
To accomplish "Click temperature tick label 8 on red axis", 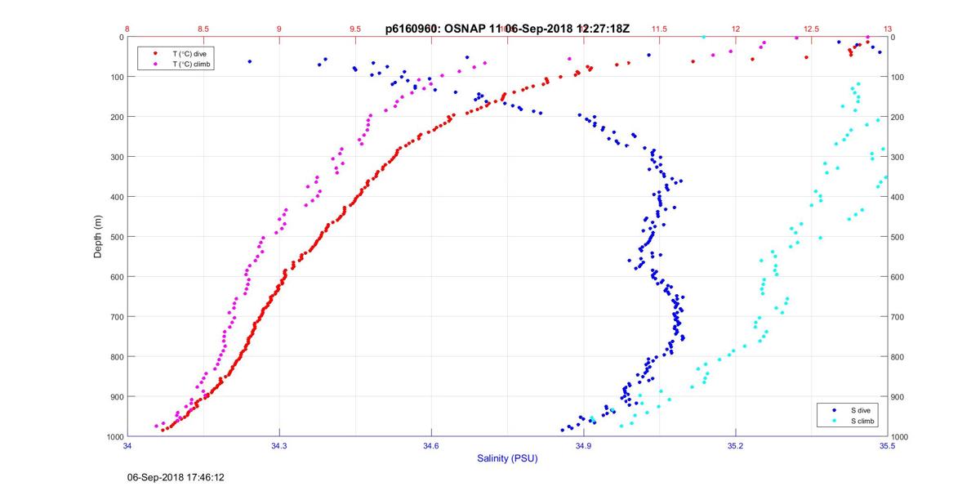I will pyautogui.click(x=127, y=29).
